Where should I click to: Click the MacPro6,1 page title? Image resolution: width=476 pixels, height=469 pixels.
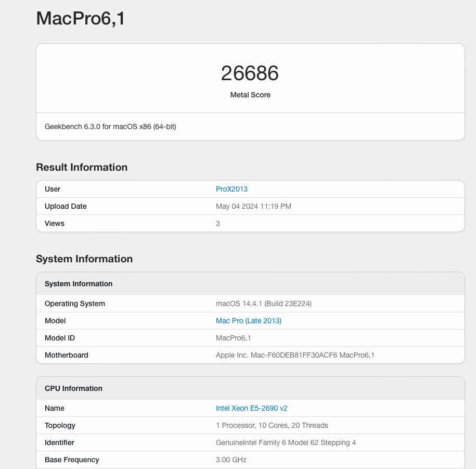click(x=81, y=18)
